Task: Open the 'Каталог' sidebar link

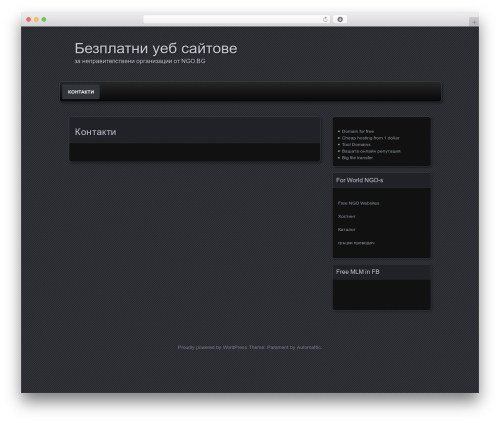Action: [x=346, y=230]
